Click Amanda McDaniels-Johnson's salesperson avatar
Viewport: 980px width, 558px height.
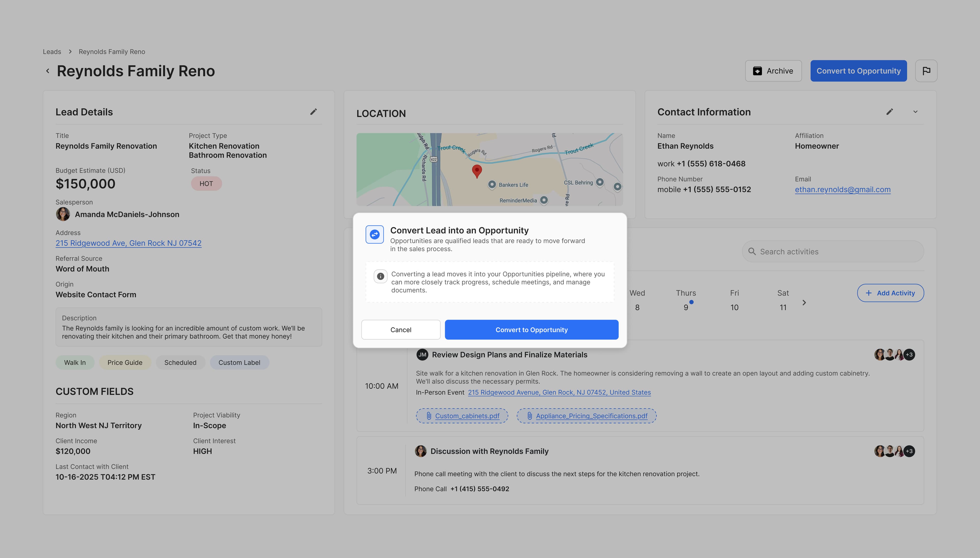[63, 214]
